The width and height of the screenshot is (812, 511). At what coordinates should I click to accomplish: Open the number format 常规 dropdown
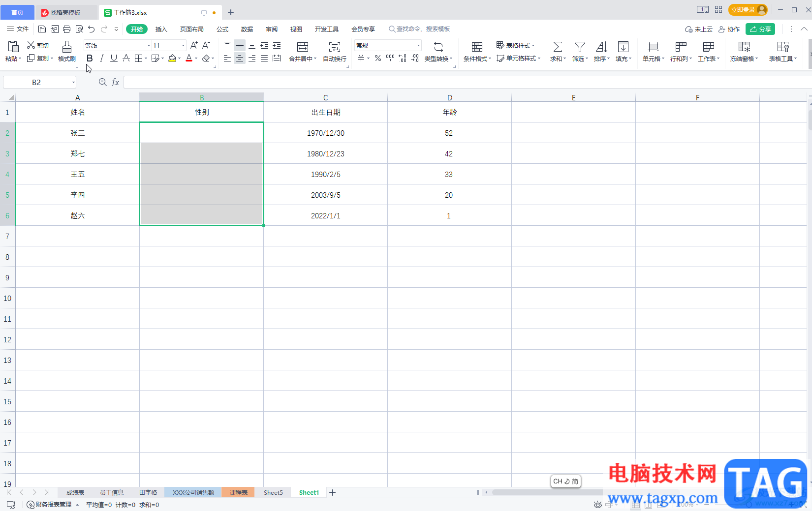coord(418,45)
